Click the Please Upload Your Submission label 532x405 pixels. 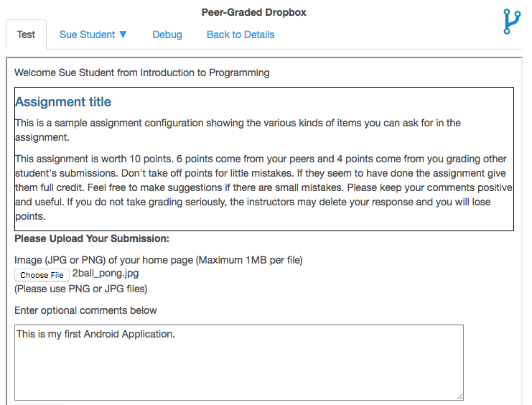point(92,238)
